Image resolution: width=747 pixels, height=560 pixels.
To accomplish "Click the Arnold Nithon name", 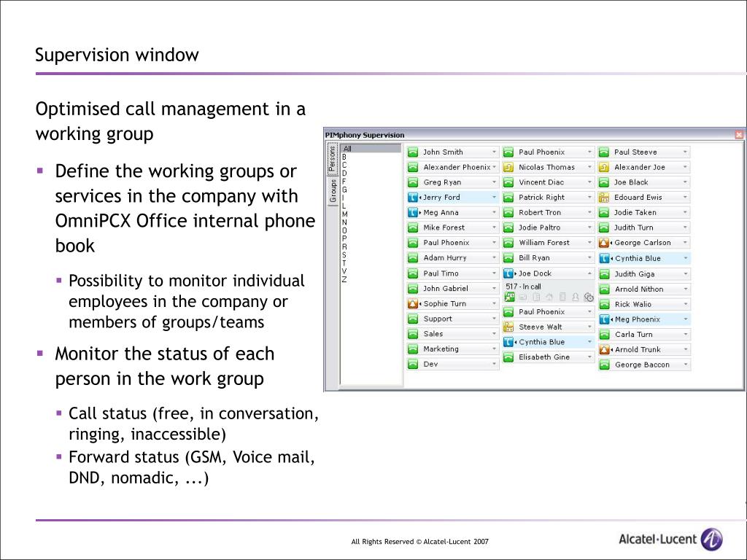I will tap(639, 289).
